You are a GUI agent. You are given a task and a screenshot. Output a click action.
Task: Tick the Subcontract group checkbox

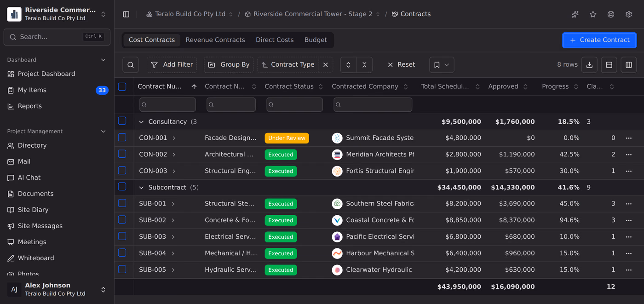[122, 187]
